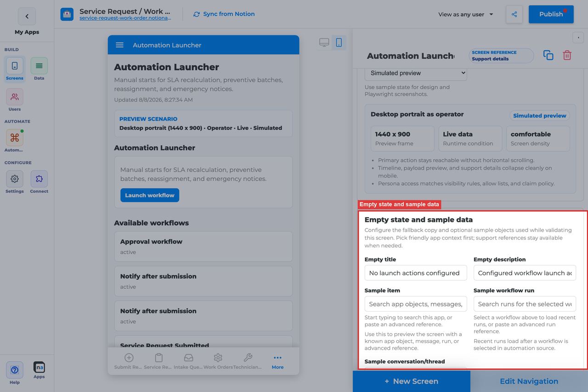The height and width of the screenshot is (392, 588).
Task: Switch preview to desktop view
Action: [324, 43]
